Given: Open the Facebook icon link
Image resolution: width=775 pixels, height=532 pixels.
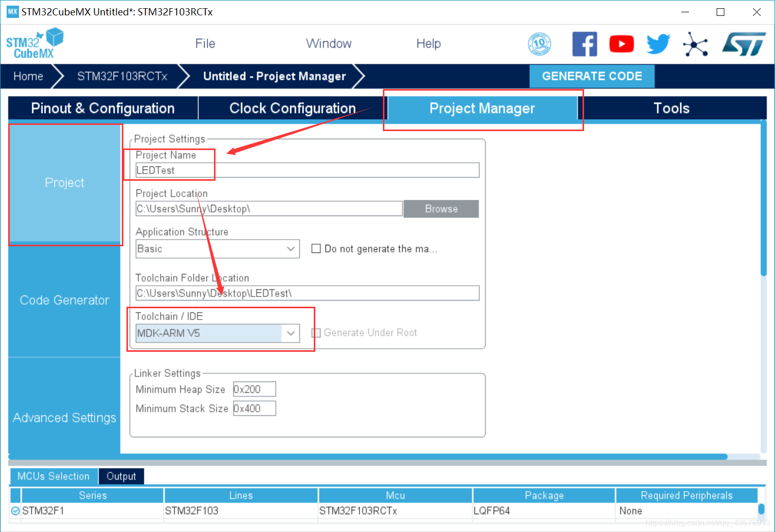Looking at the screenshot, I should coord(585,44).
